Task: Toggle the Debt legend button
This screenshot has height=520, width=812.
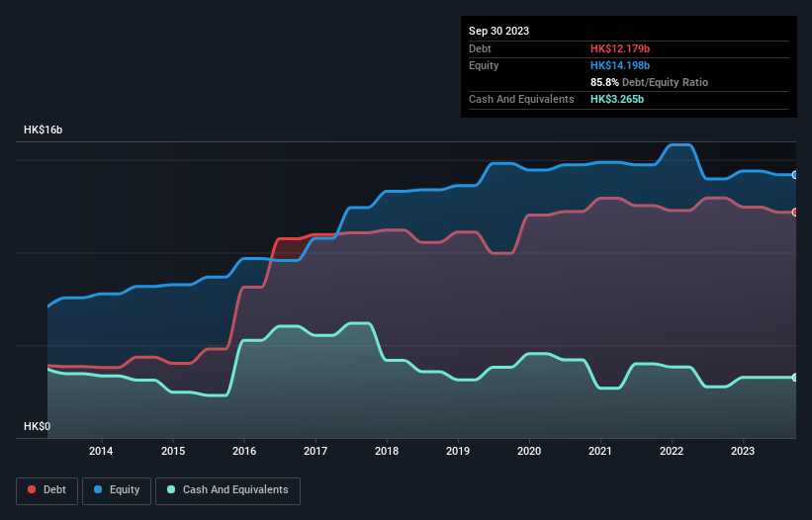Action: [x=46, y=490]
